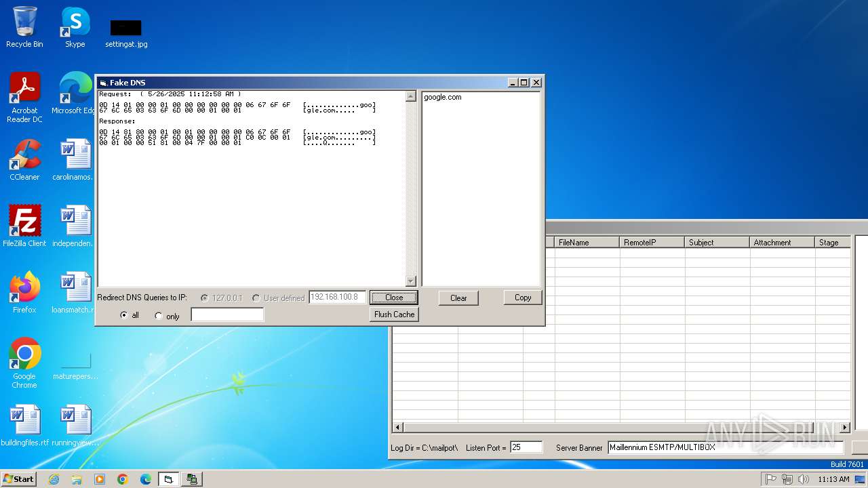Open Acrobat Reader DC shortcut
This screenshot has width=868, height=488.
[24, 98]
